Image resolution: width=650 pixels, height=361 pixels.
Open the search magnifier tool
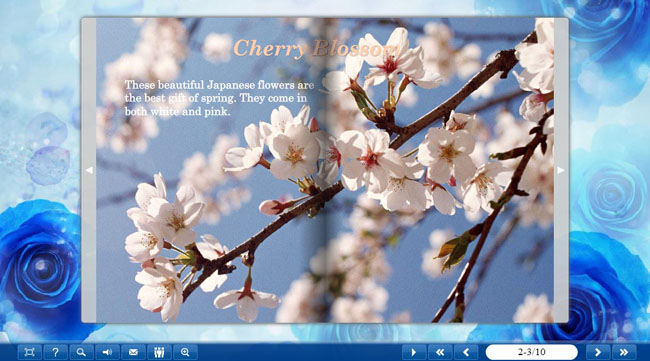81,352
